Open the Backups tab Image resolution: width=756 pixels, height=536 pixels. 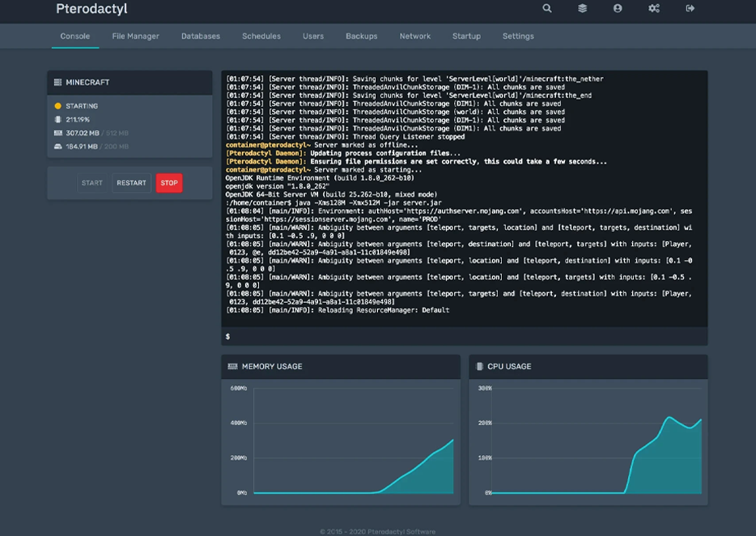[x=361, y=36]
